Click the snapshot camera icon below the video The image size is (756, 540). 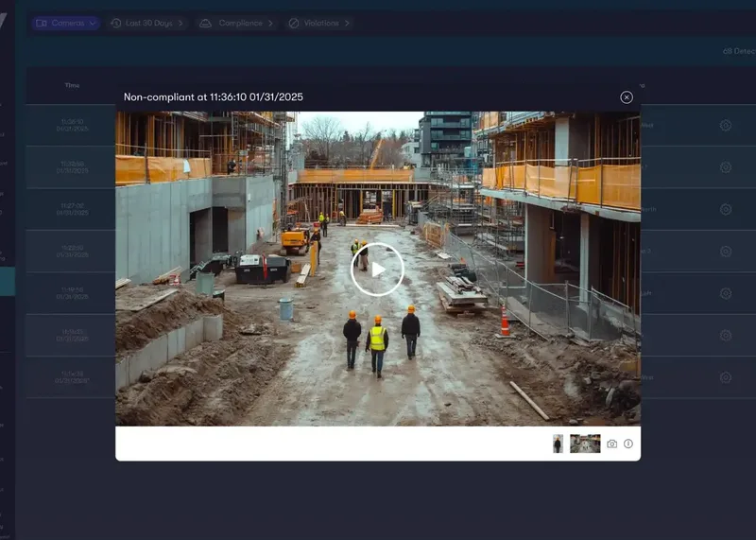pos(611,444)
